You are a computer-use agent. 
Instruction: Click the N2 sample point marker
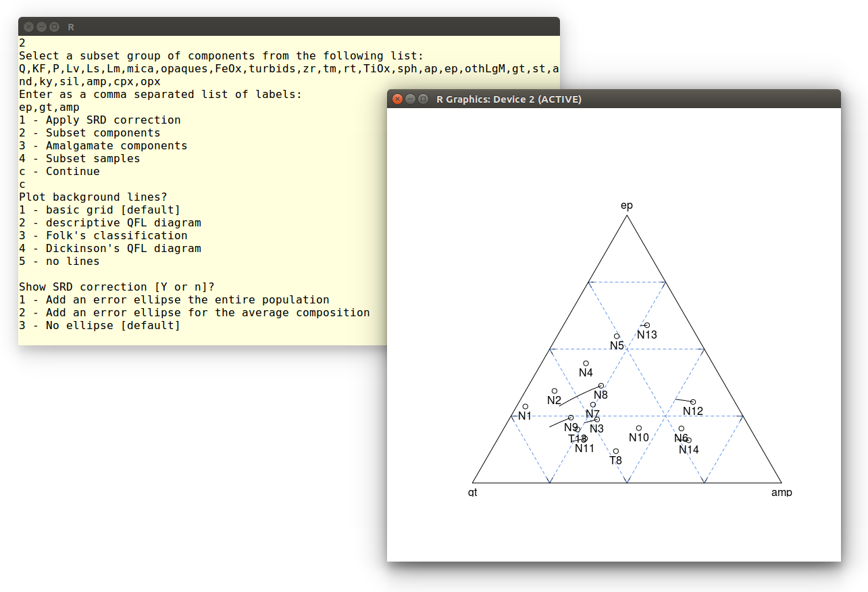[x=554, y=391]
